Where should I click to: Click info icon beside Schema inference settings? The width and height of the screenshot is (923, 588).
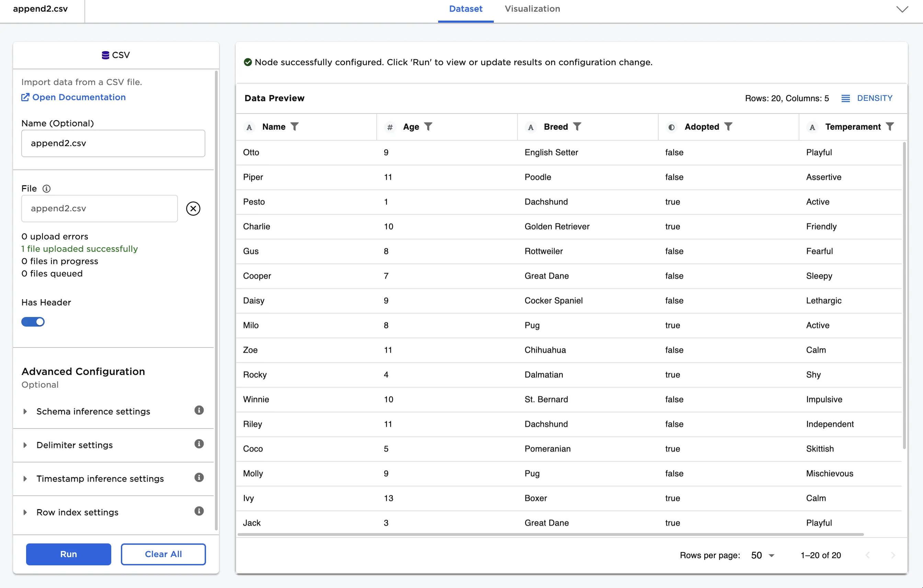tap(199, 410)
